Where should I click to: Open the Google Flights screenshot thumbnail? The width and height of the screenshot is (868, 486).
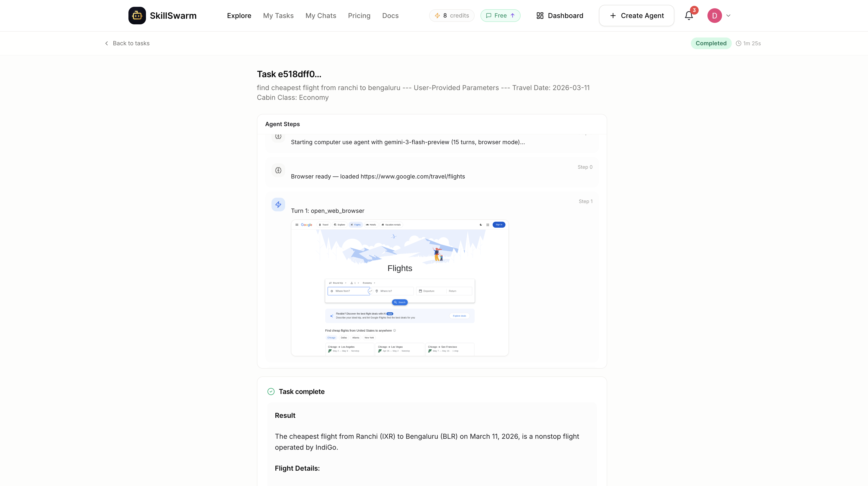coord(400,288)
